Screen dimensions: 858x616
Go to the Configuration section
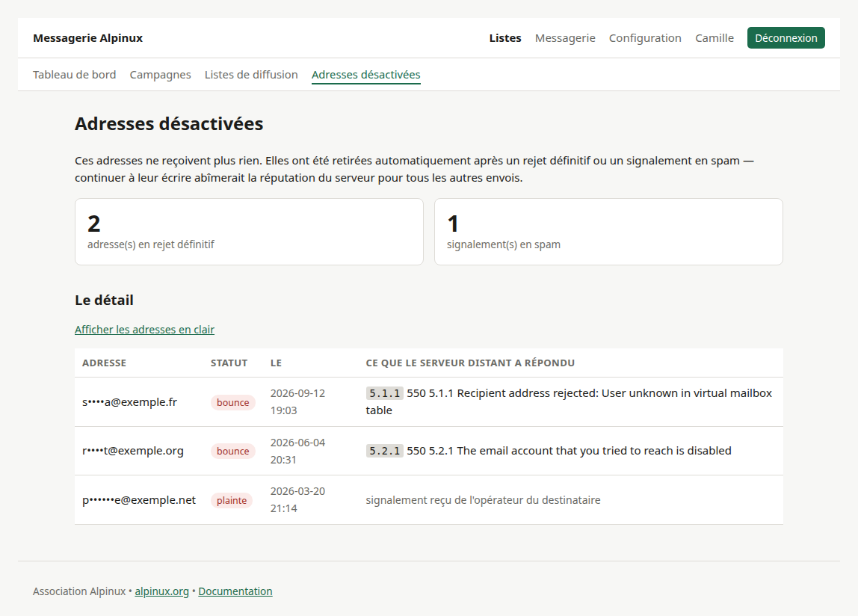(645, 38)
